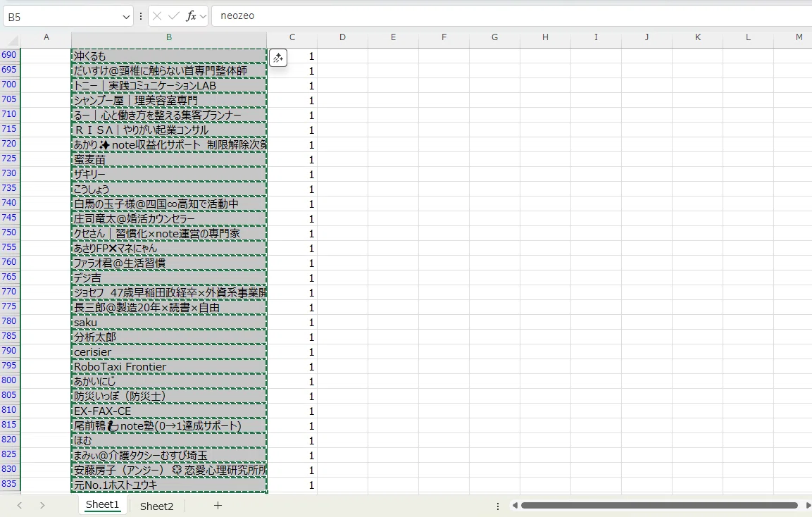Click cell containing 分析太郎
This screenshot has height=517, width=812.
(x=169, y=337)
